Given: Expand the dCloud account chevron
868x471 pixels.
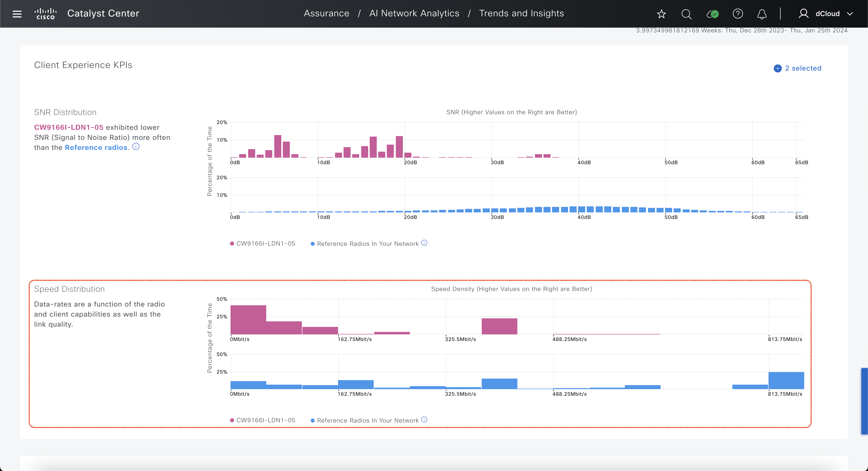Looking at the screenshot, I should pos(850,14).
